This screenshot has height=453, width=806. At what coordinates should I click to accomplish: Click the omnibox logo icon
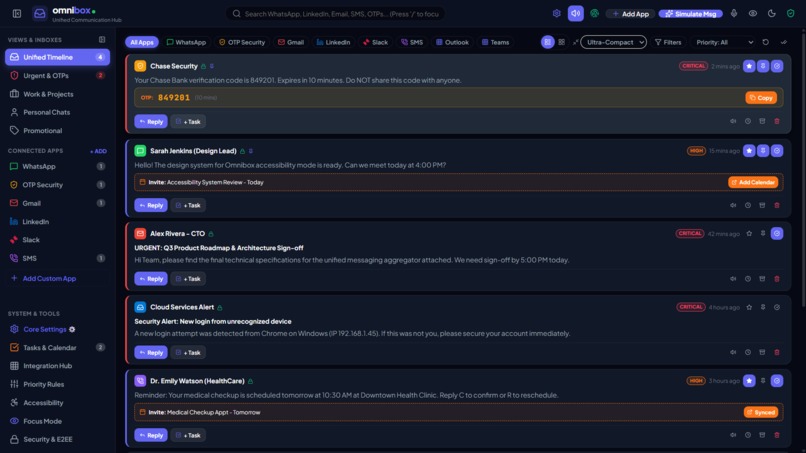pos(40,13)
